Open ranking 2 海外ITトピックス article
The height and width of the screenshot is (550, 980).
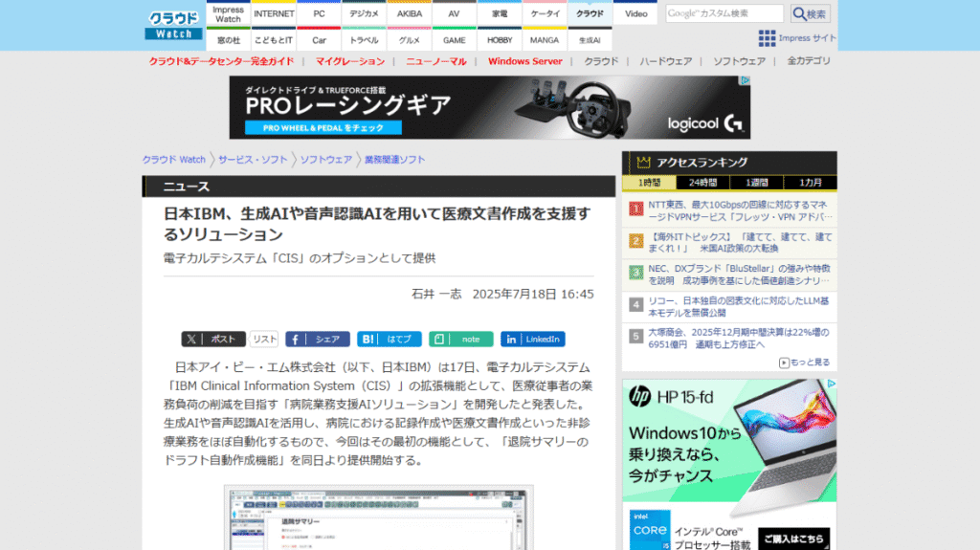click(740, 243)
